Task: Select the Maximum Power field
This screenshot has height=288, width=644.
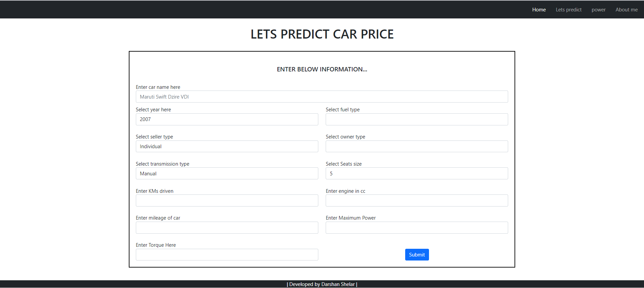Action: 417,228
